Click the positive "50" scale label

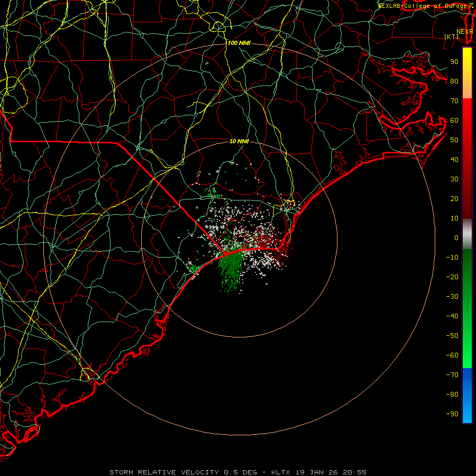pos(454,140)
